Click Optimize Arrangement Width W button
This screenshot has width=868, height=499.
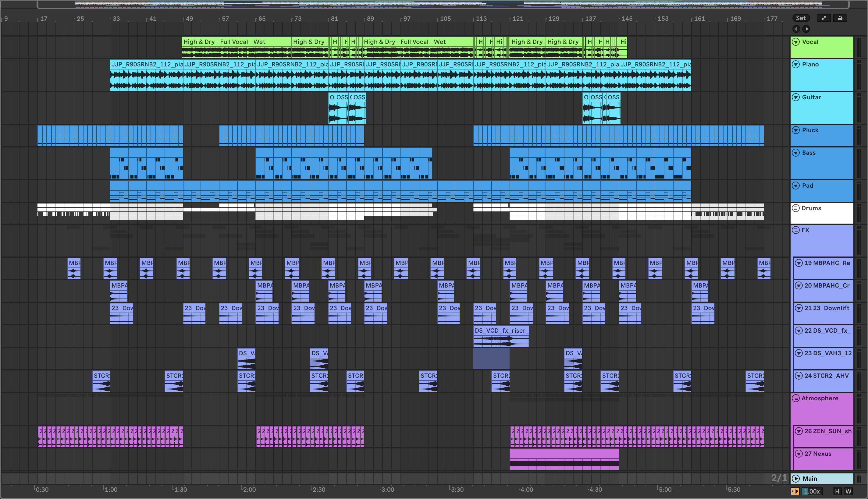pyautogui.click(x=848, y=491)
